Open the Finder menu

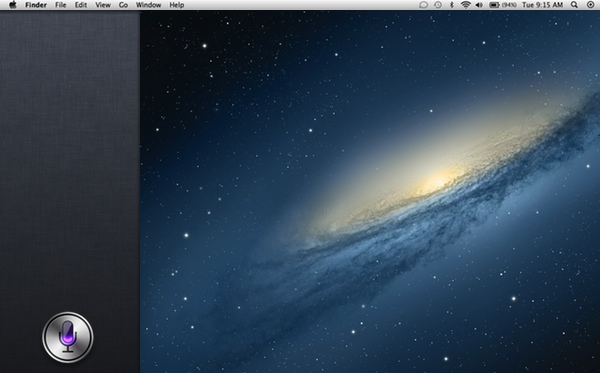(x=36, y=5)
